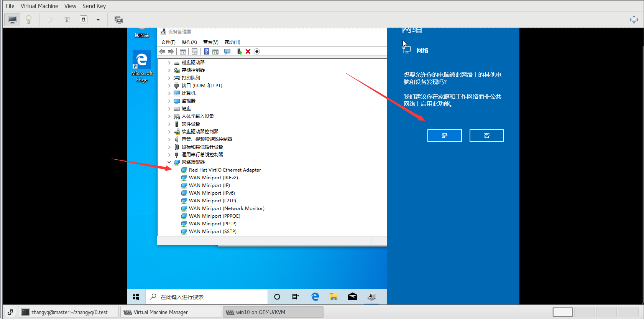The height and width of the screenshot is (319, 644).
Task: Click 否 to decline network discovery
Action: click(x=487, y=136)
